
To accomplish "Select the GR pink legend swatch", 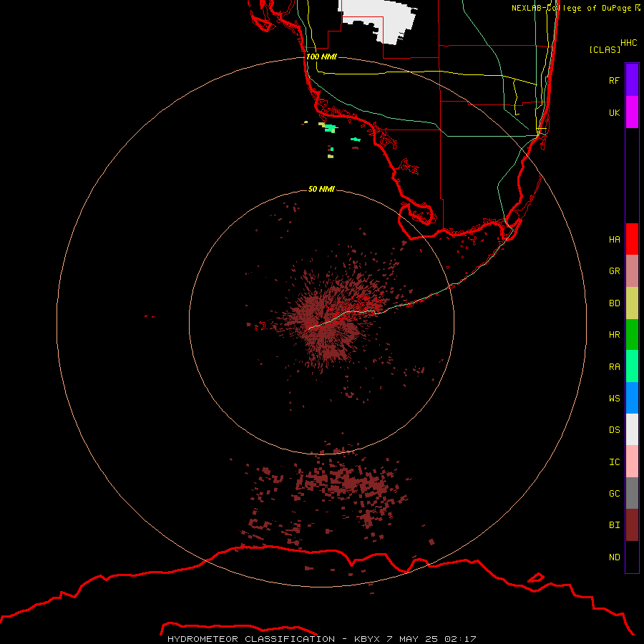I will [632, 271].
